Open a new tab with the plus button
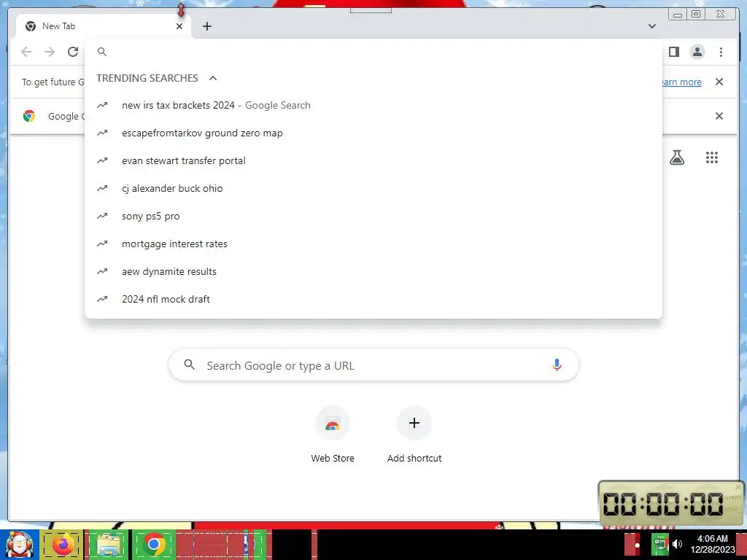This screenshot has height=560, width=747. [x=206, y=26]
